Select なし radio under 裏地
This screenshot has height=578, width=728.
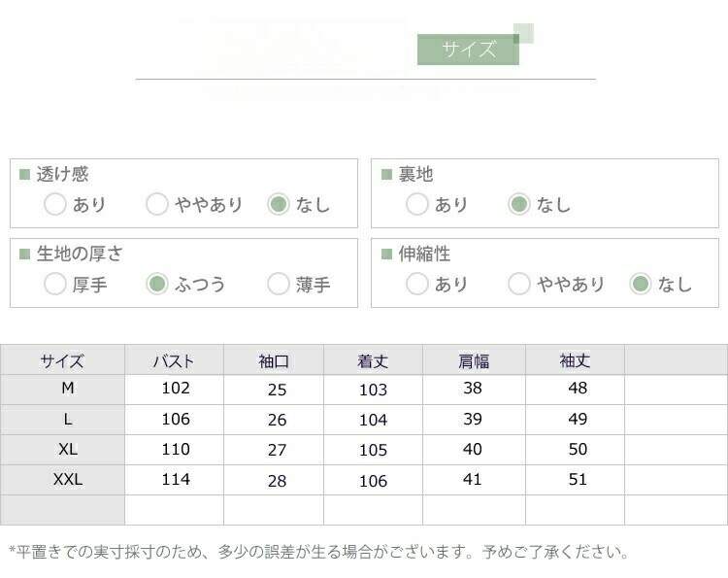click(x=519, y=204)
